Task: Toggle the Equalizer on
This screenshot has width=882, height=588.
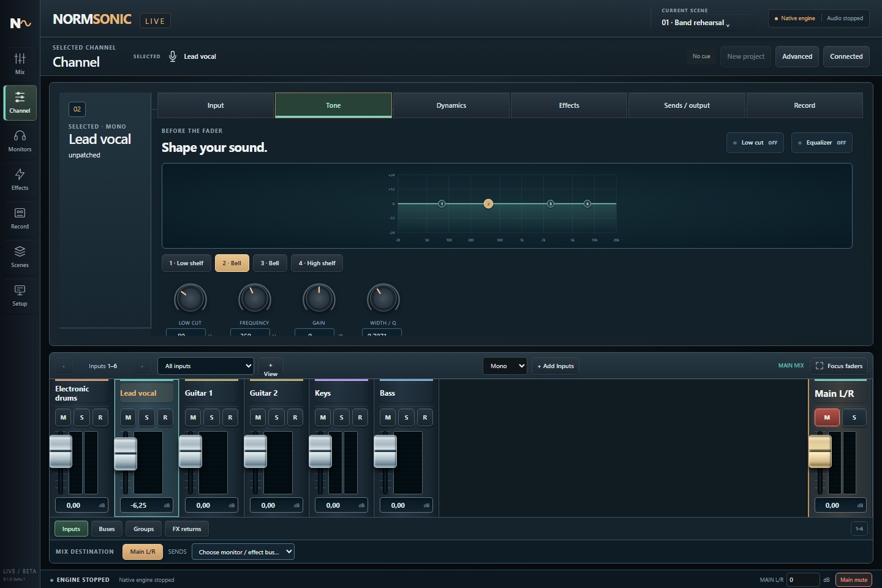Action: pos(822,143)
